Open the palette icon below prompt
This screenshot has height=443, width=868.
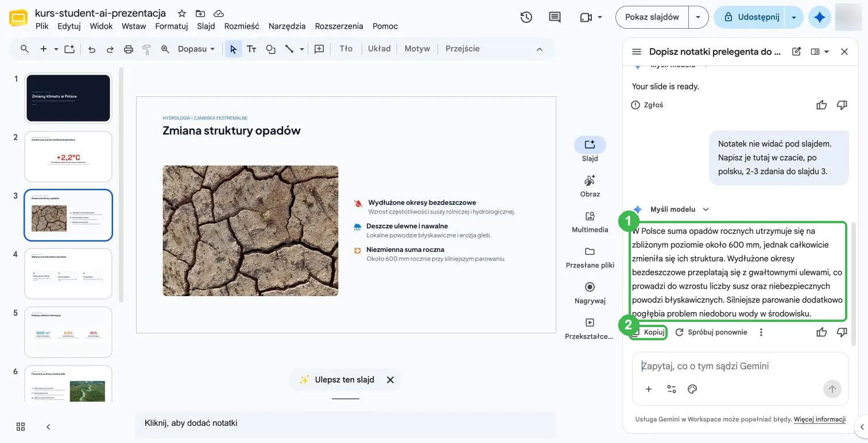(692, 389)
